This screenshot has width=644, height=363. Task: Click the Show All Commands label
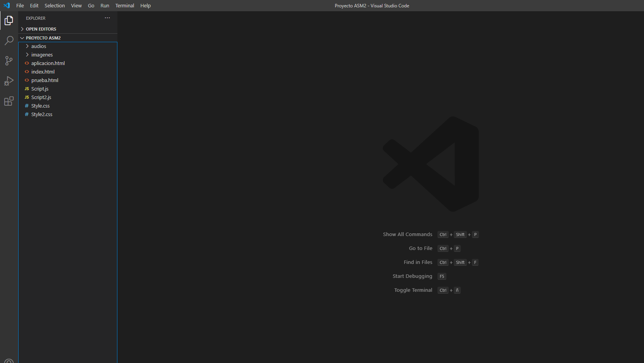pyautogui.click(x=408, y=235)
